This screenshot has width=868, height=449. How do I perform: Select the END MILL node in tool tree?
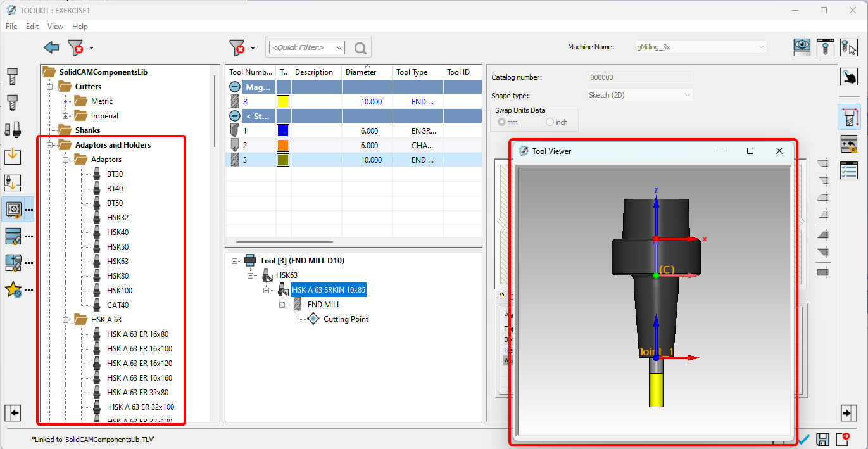(324, 305)
